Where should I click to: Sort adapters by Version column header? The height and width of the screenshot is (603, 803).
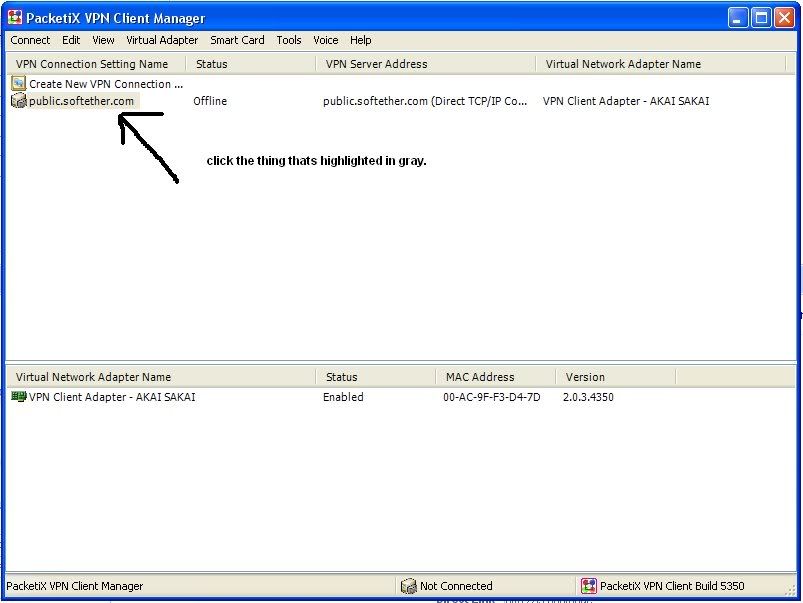[616, 377]
